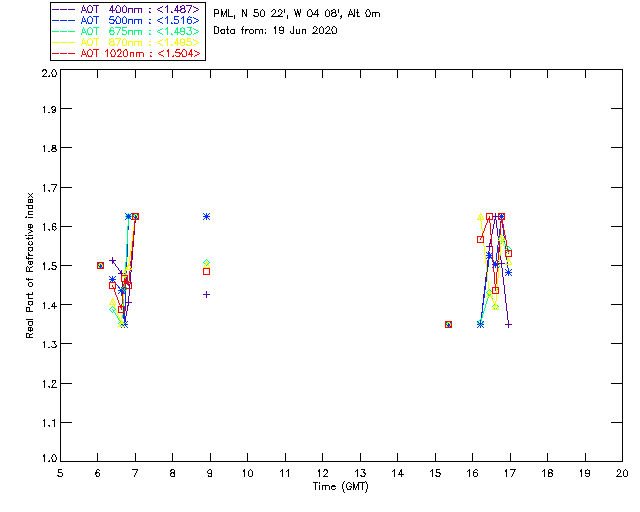Click the y-axis tick label 1.6
The height and width of the screenshot is (512, 640).
coord(49,227)
